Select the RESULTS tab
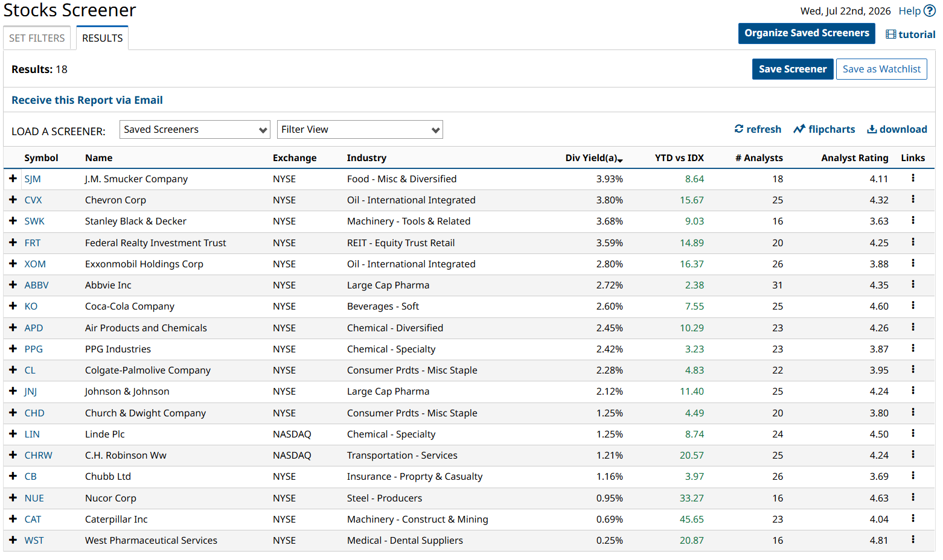Image resolution: width=943 pixels, height=560 pixels. tap(102, 38)
